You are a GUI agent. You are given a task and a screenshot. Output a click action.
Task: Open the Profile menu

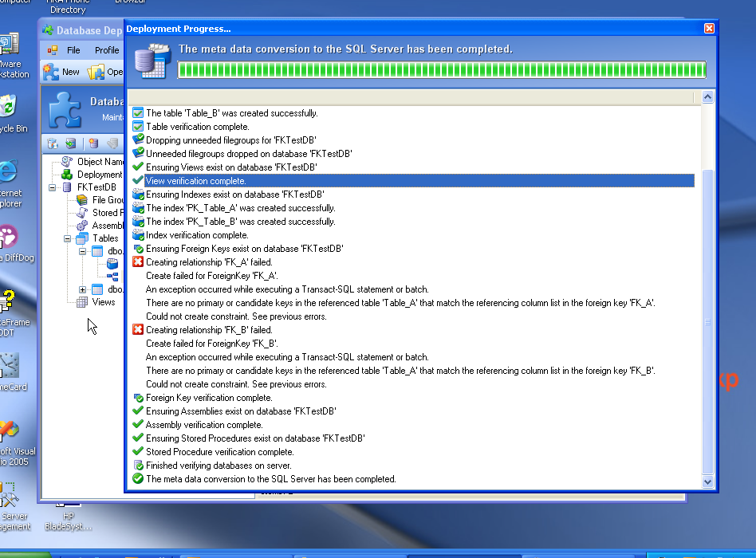coord(107,50)
